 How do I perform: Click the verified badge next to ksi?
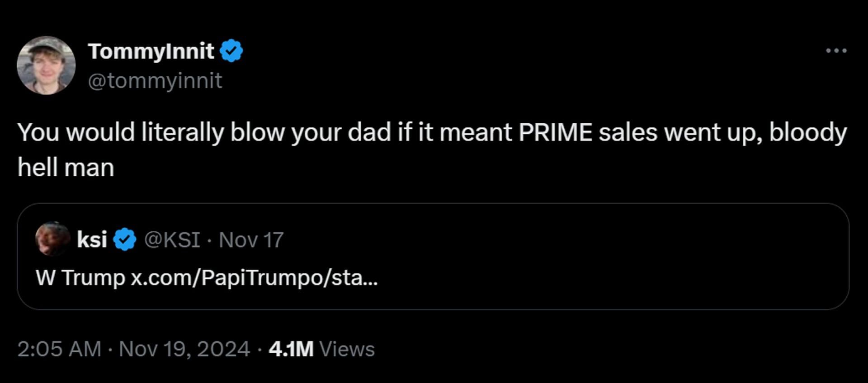coord(125,239)
